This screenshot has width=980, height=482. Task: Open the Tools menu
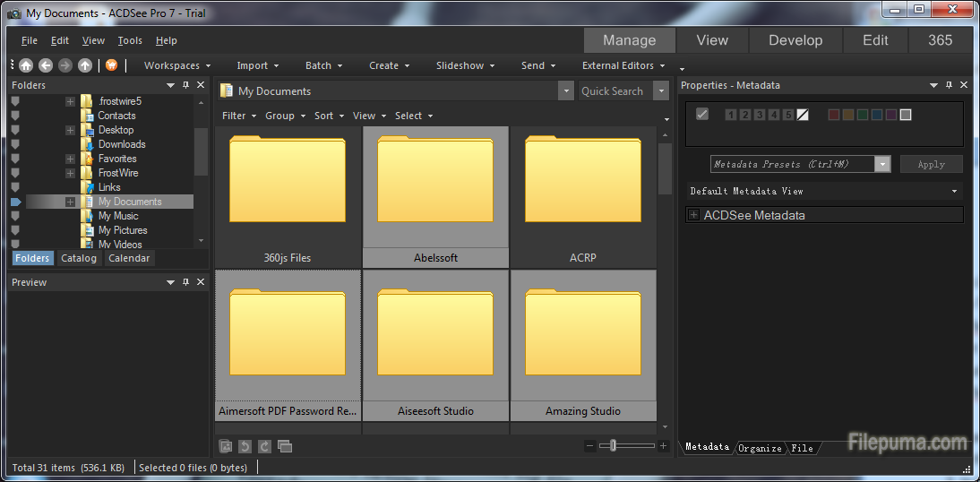[x=130, y=40]
